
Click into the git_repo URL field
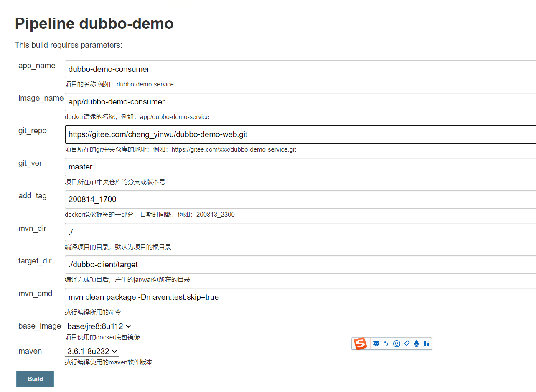300,134
